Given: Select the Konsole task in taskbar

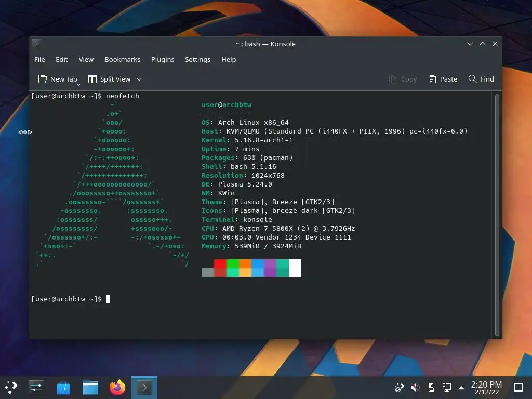Looking at the screenshot, I should pyautogui.click(x=144, y=388).
